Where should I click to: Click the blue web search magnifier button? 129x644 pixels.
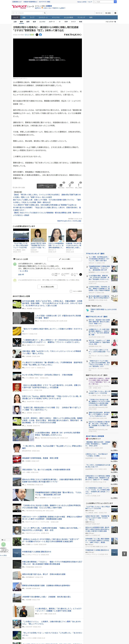click(x=115, y=2)
